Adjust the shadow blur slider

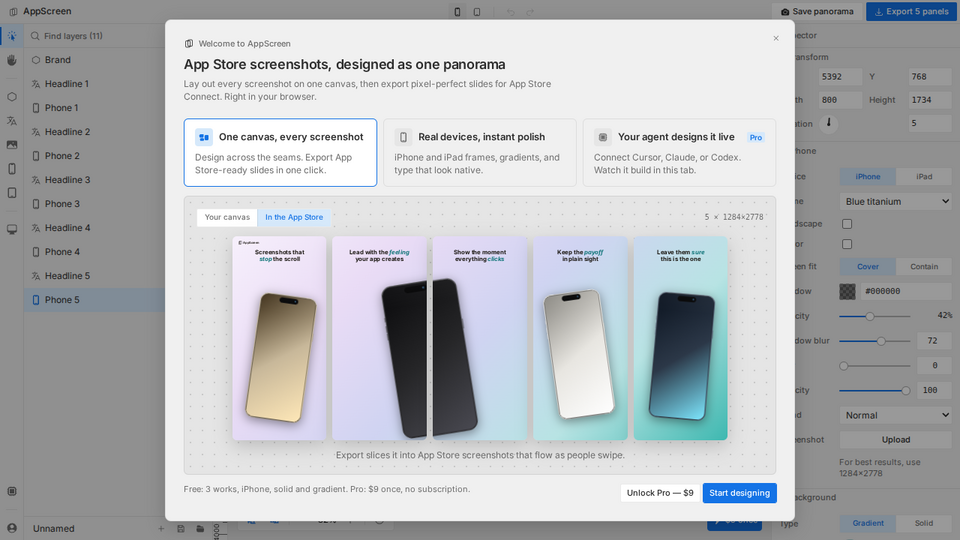point(874,341)
